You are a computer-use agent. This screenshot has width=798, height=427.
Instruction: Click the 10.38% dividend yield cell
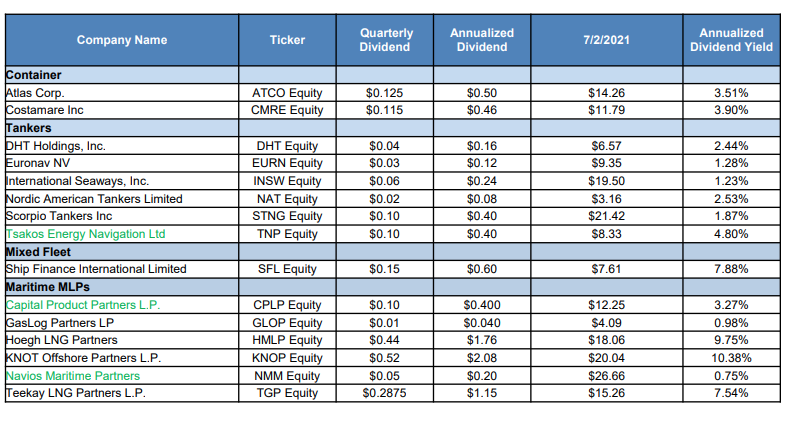click(731, 358)
